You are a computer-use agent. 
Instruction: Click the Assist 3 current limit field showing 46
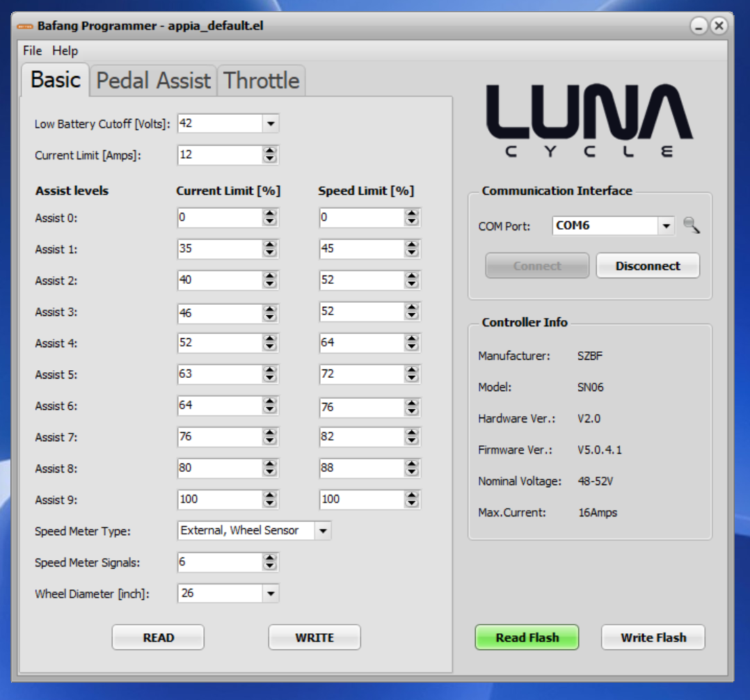click(x=220, y=313)
